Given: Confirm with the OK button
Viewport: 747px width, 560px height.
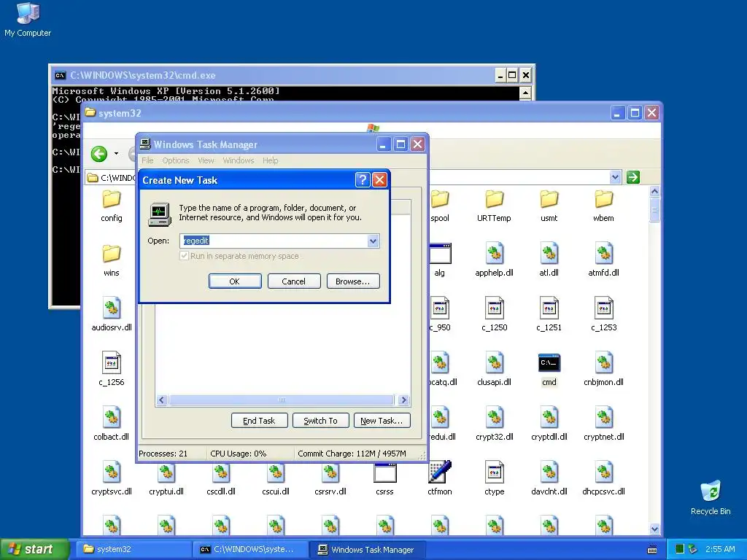Looking at the screenshot, I should 235,281.
